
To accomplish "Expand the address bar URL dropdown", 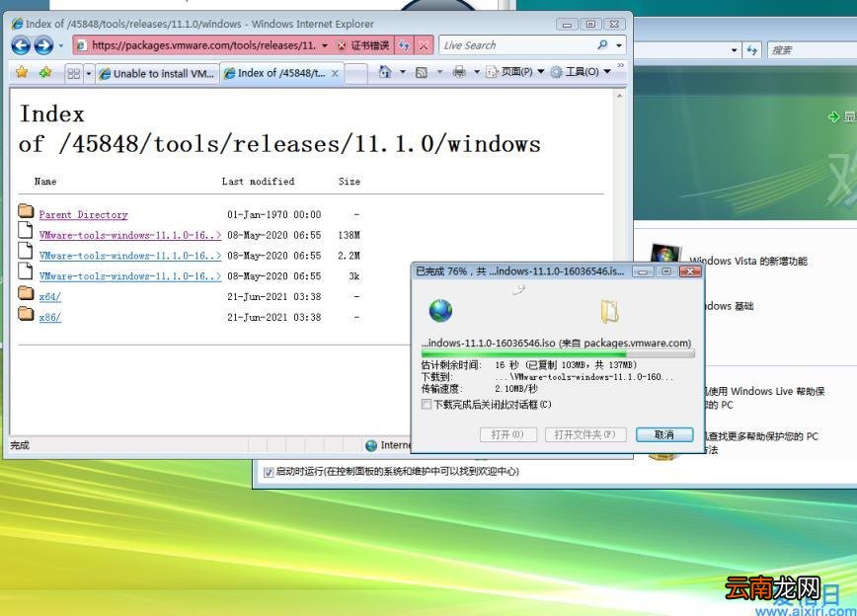I will pos(325,45).
